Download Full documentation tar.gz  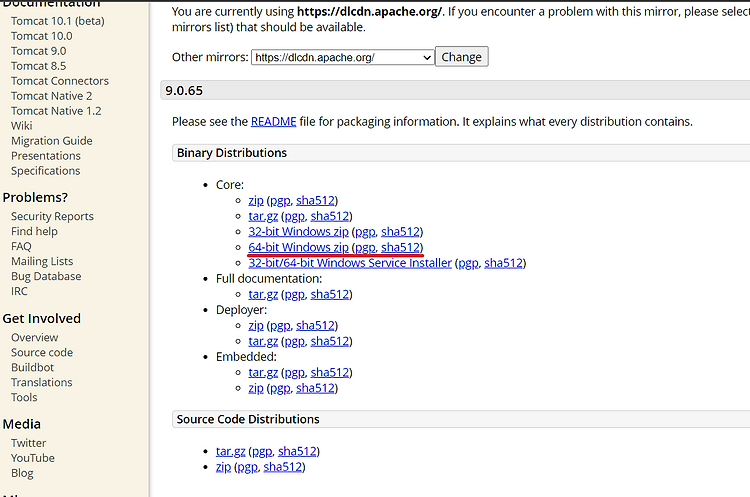click(x=263, y=294)
